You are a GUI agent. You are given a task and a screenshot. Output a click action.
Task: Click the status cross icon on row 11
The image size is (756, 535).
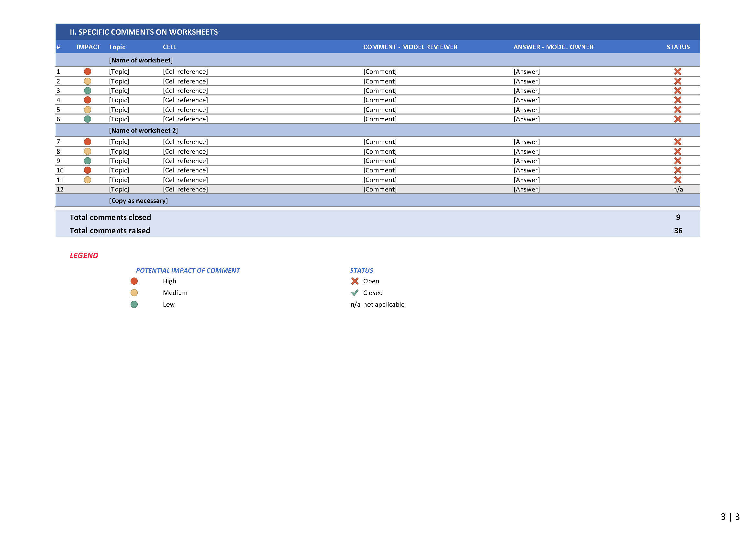tap(678, 180)
